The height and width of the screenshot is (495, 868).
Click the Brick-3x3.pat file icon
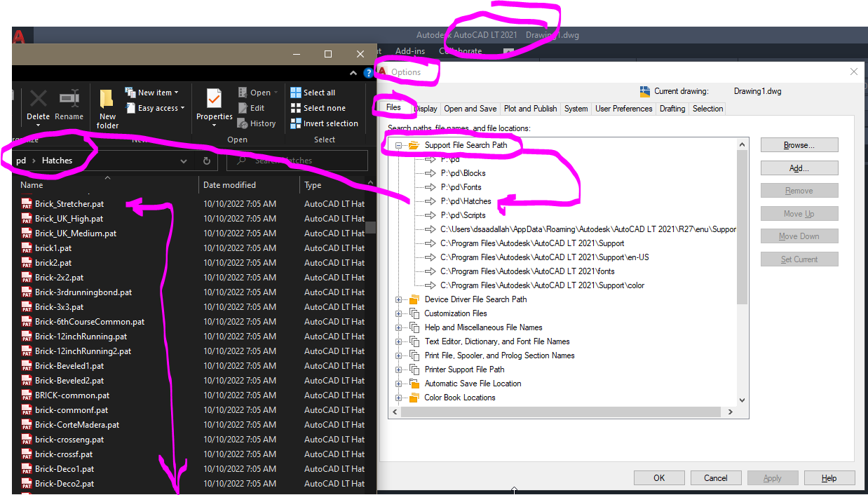point(27,307)
